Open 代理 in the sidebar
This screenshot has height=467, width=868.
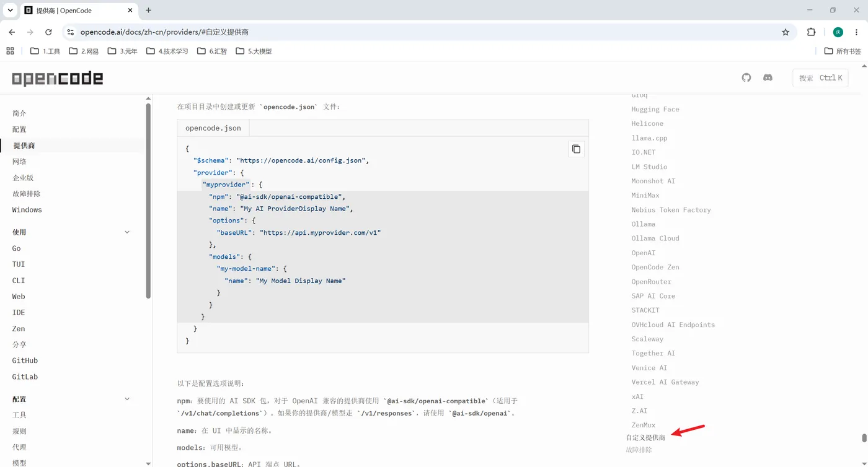pyautogui.click(x=19, y=447)
